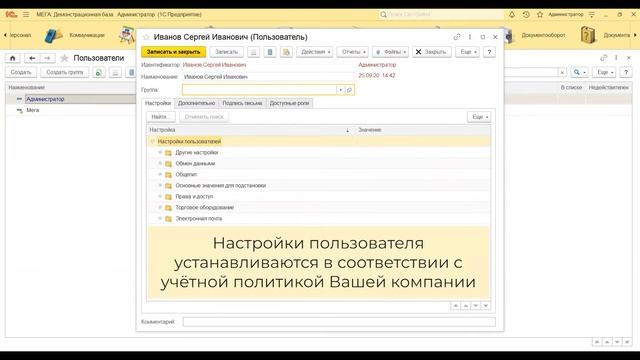Open dialog help question mark button
The image size is (640, 360).
[x=489, y=52]
